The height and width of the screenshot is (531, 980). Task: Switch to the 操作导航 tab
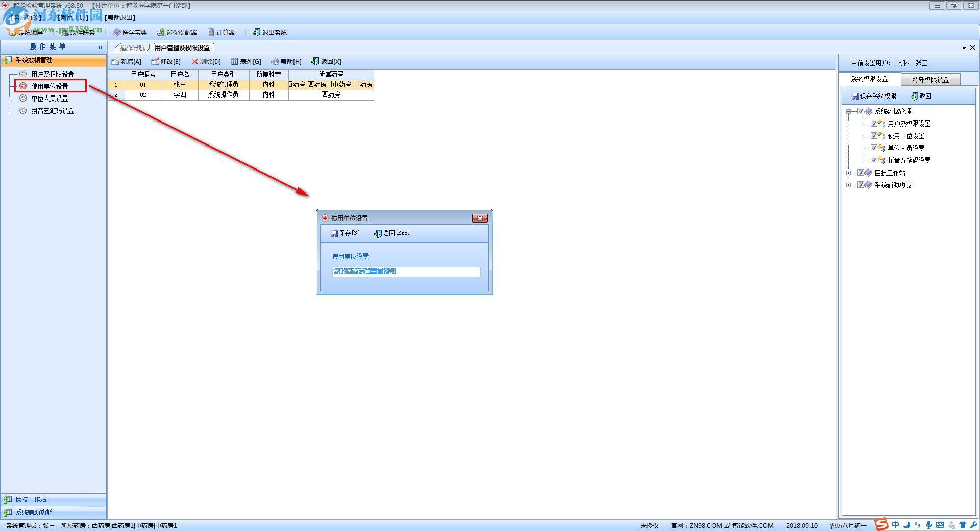pos(132,47)
